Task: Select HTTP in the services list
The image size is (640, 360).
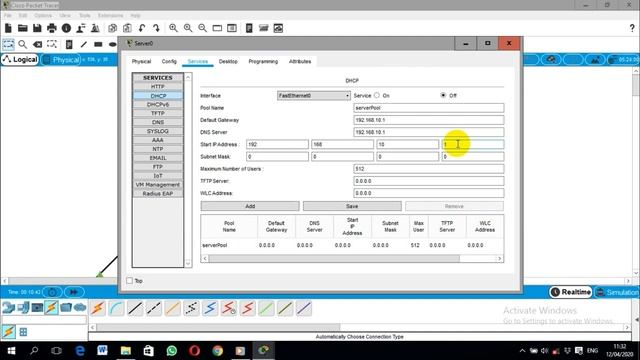Action: click(158, 87)
